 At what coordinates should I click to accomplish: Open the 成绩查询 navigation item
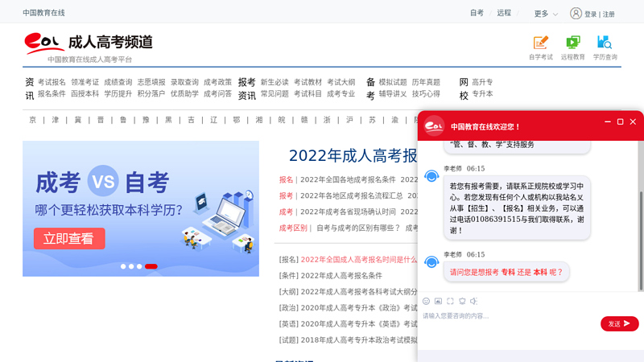[118, 82]
